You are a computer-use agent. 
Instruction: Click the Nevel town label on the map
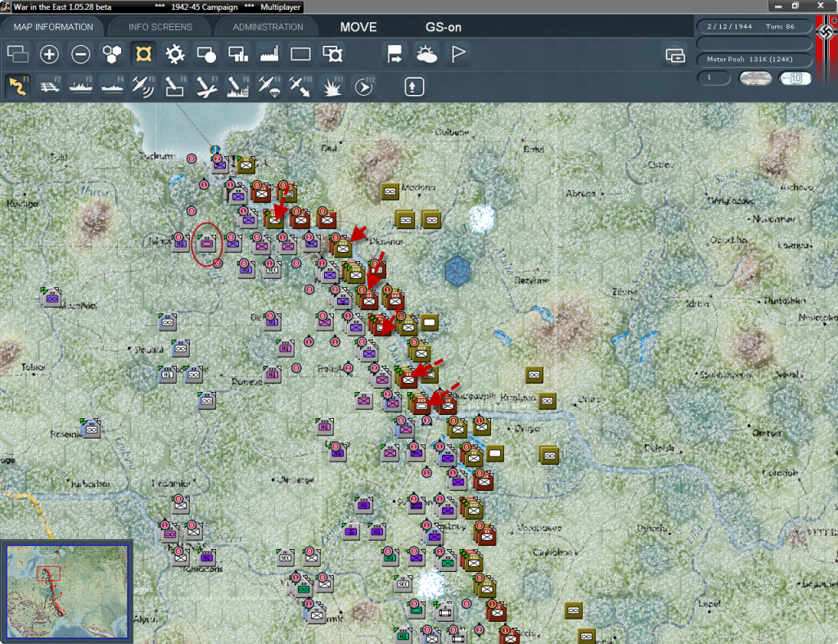coord(786,374)
